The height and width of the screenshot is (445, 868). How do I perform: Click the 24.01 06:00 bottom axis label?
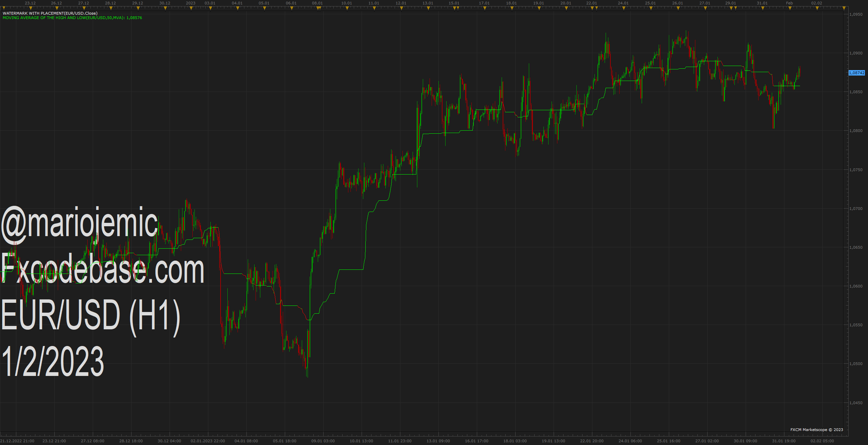coord(630,441)
